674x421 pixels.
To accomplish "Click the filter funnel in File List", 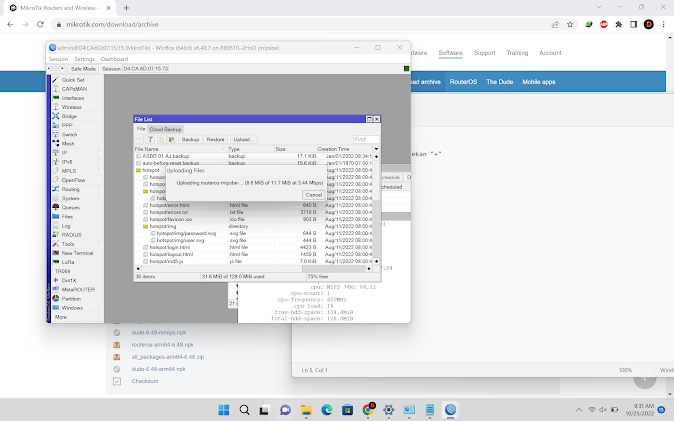I will (150, 139).
